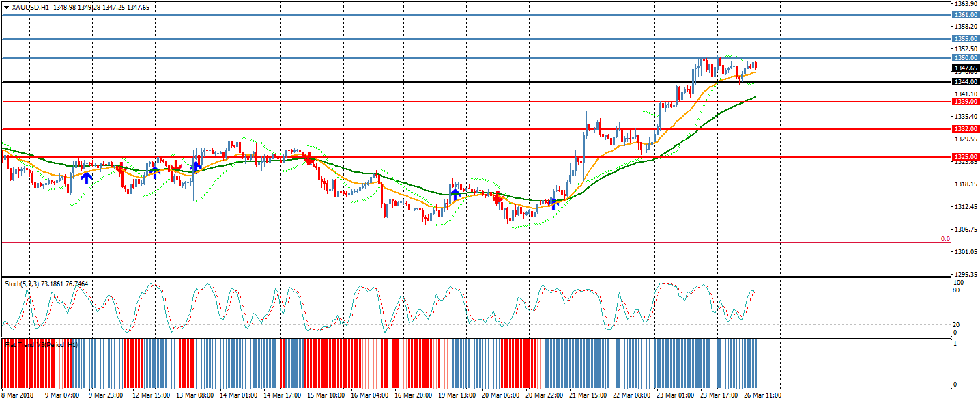Click the 26 Mar 11:00 time axis label
The image size is (980, 403).
(x=763, y=395)
